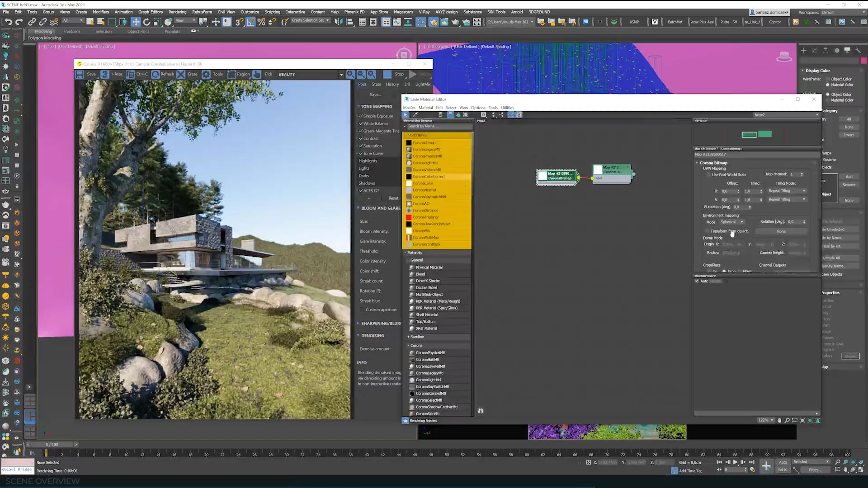Click the time slider at frame 0/100

pyautogui.click(x=52, y=444)
